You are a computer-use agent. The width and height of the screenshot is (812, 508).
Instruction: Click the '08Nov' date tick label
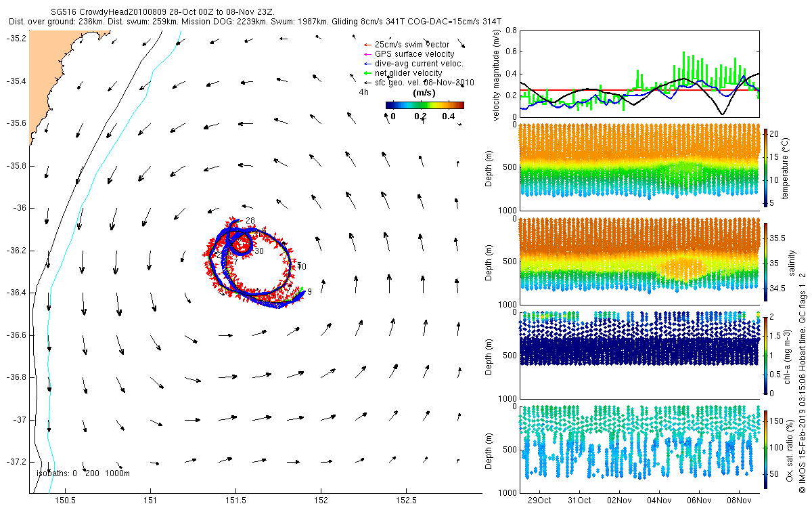(x=739, y=501)
